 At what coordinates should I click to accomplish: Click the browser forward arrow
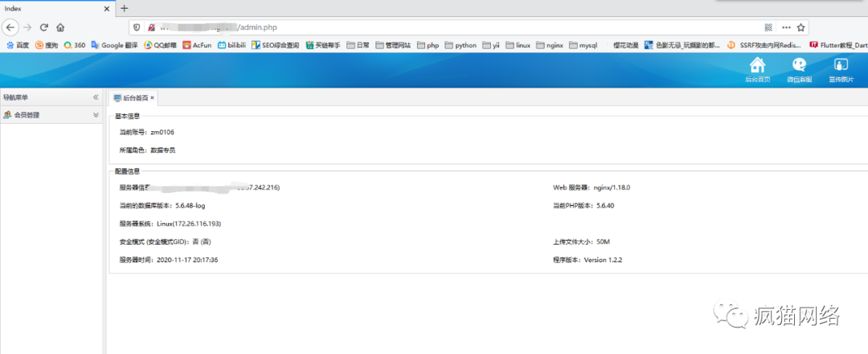[27, 27]
